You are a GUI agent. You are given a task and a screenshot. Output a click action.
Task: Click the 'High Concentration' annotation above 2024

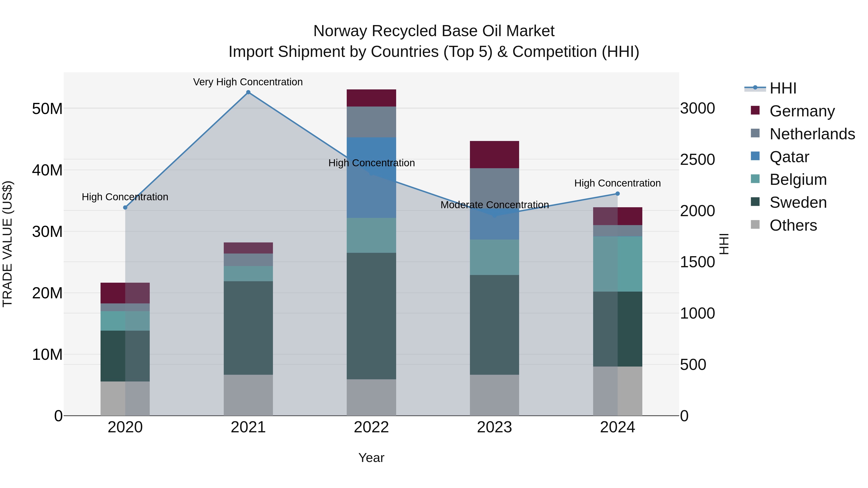[618, 183]
